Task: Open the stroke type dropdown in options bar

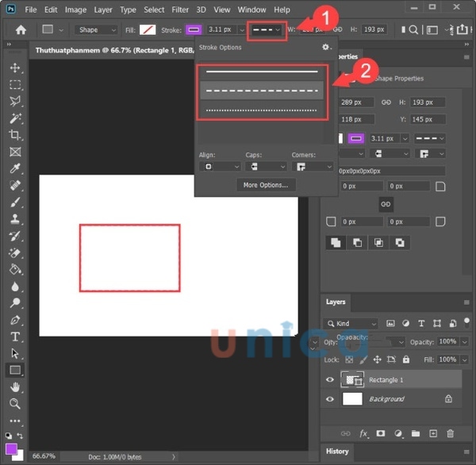Action: pyautogui.click(x=266, y=29)
